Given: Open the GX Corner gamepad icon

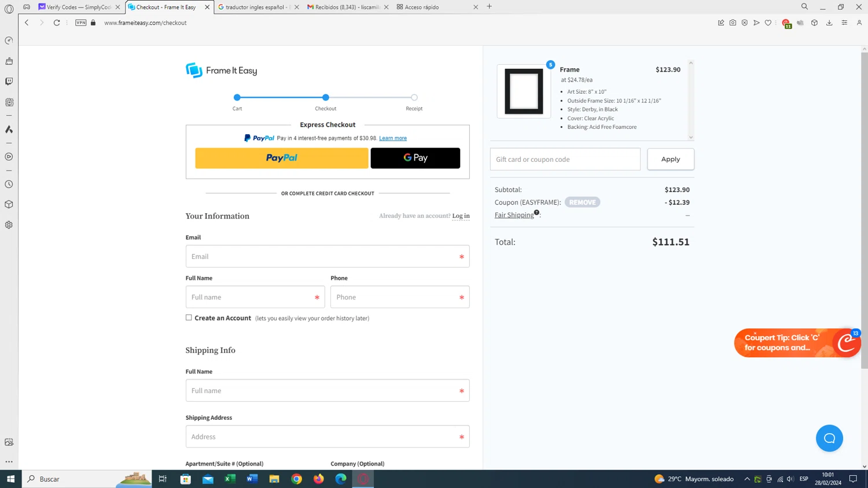Looking at the screenshot, I should [27, 7].
